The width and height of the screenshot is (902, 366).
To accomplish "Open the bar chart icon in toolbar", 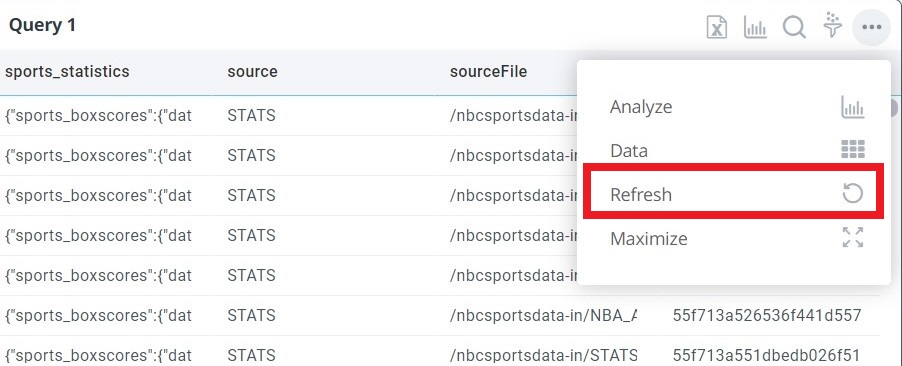I will pyautogui.click(x=755, y=27).
